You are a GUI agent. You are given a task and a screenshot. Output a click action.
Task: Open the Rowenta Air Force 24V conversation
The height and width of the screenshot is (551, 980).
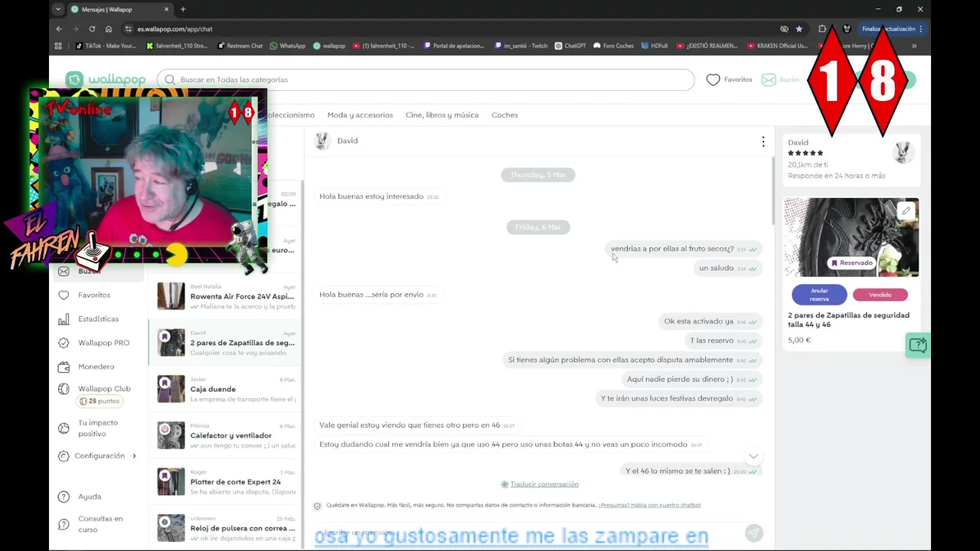click(x=226, y=296)
